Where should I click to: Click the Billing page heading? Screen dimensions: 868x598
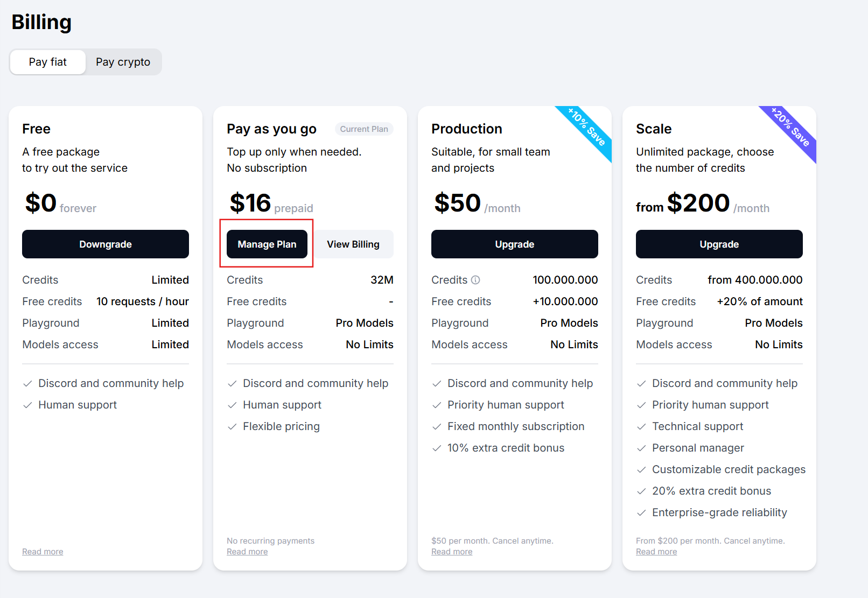(41, 22)
